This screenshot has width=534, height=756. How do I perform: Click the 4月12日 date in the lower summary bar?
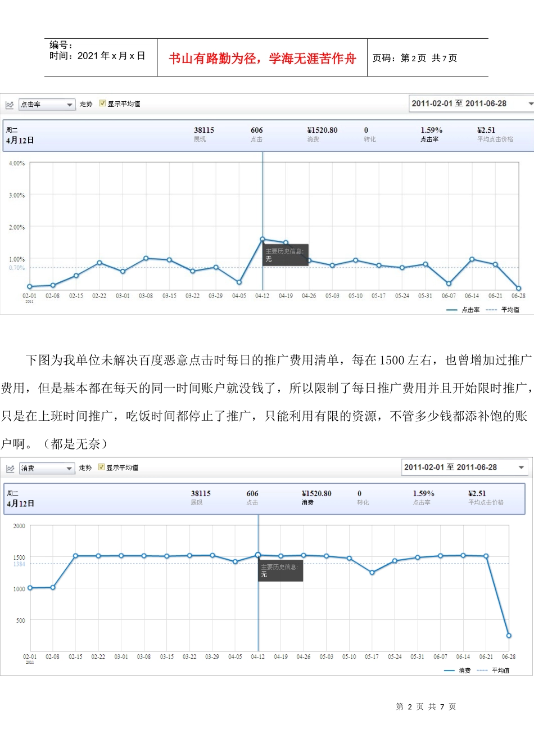point(21,503)
